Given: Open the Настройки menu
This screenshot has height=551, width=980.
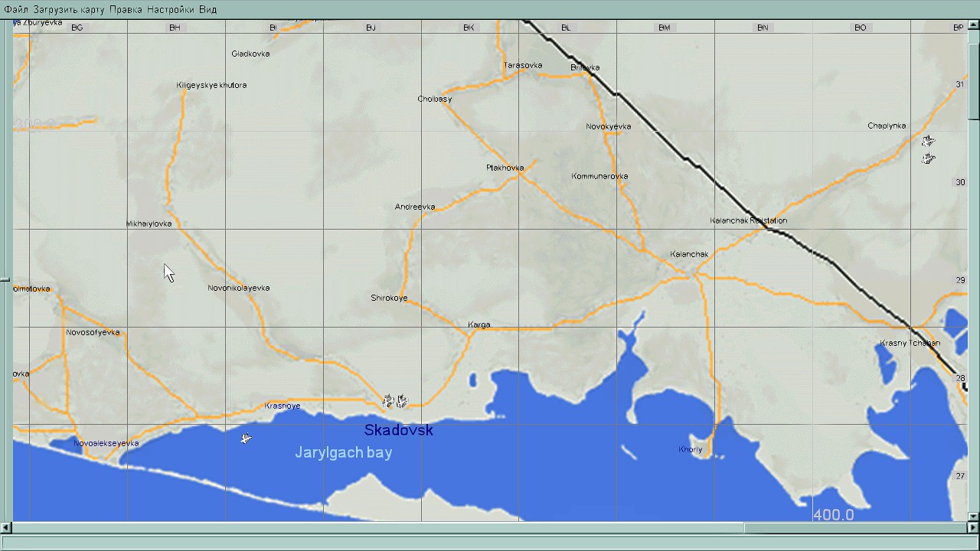Looking at the screenshot, I should point(171,9).
